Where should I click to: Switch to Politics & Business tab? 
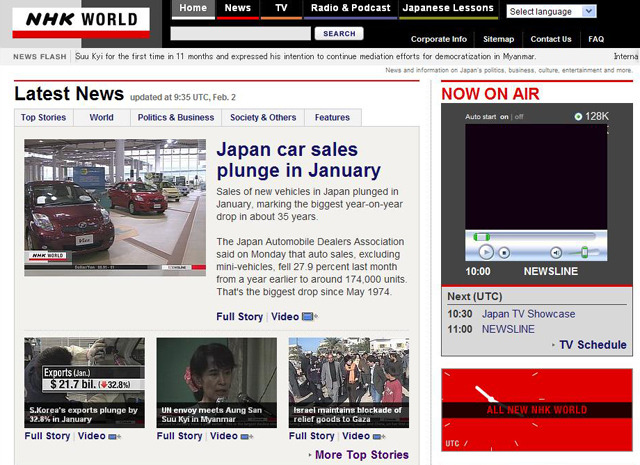pos(176,118)
